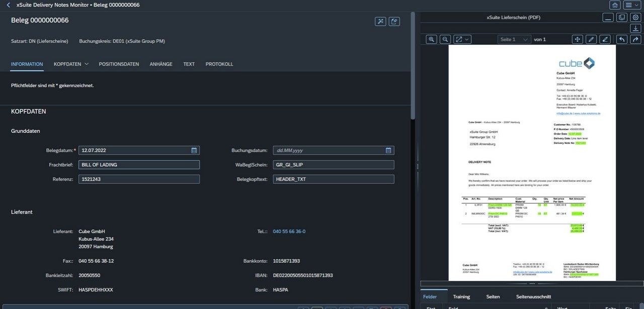The width and height of the screenshot is (644, 309).
Task: Switch to the KOPFDATEN tab
Action: (67, 64)
